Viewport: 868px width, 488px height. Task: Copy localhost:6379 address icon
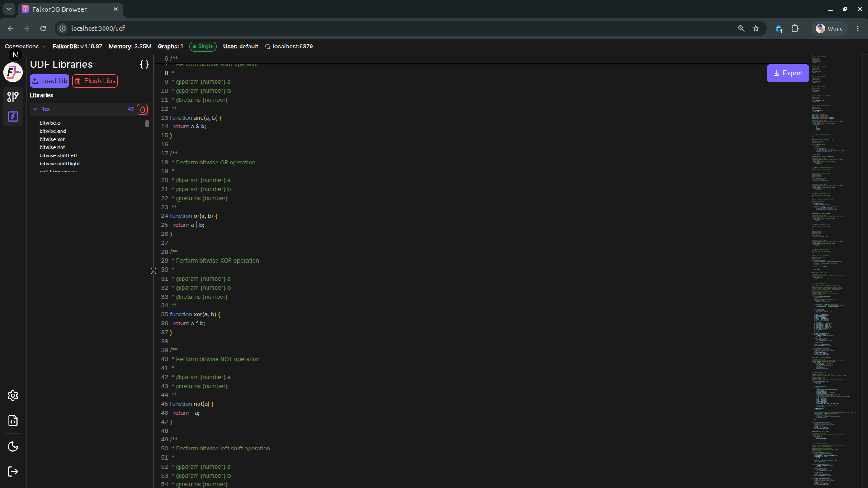click(268, 47)
